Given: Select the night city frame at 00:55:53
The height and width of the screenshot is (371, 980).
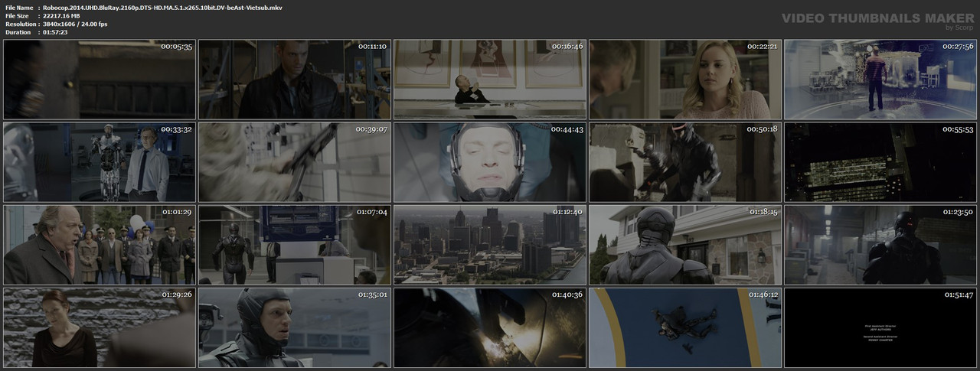Looking at the screenshot, I should coord(880,162).
